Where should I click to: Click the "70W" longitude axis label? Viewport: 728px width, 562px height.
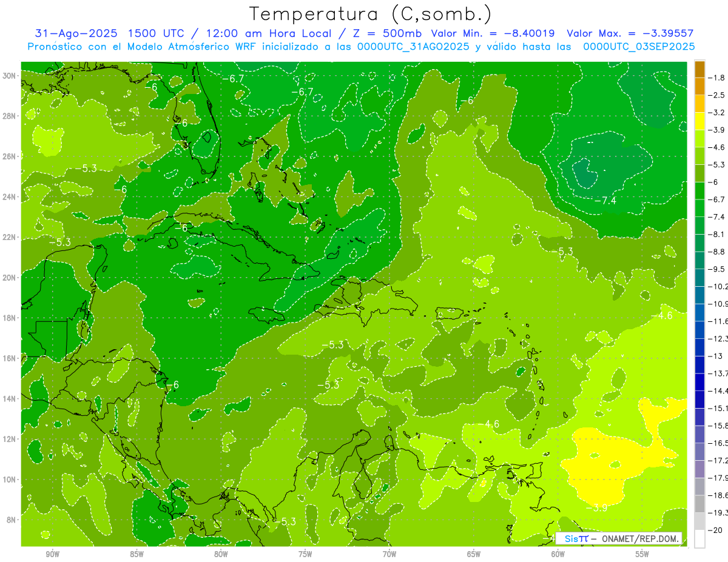[389, 555]
